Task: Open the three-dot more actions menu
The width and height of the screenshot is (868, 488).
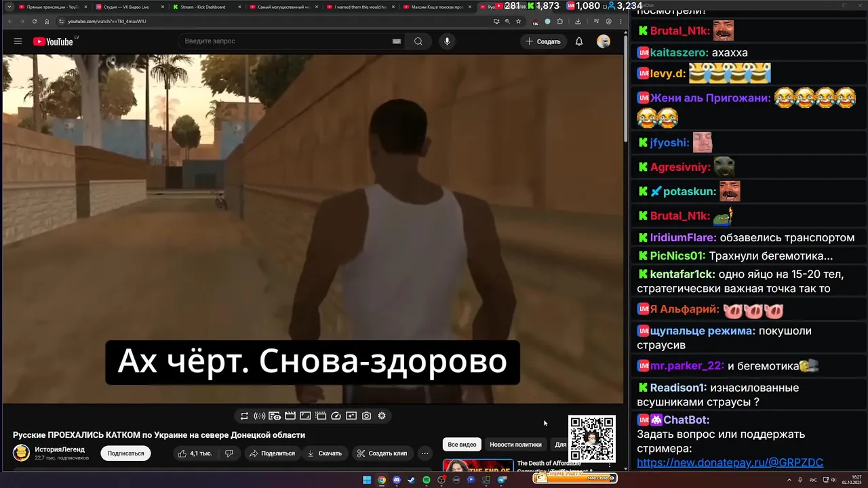Action: (425, 453)
